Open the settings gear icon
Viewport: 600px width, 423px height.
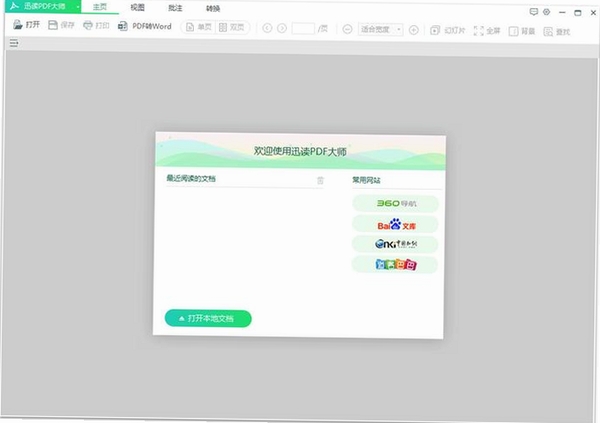tap(546, 12)
